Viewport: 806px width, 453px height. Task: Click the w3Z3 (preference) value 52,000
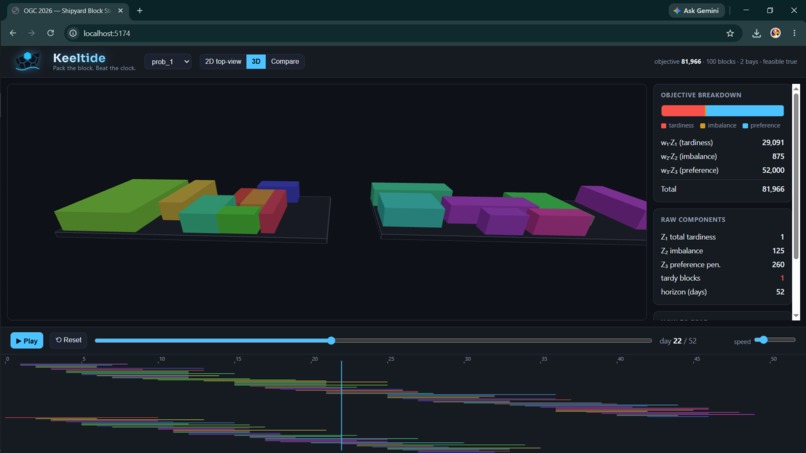pos(773,170)
